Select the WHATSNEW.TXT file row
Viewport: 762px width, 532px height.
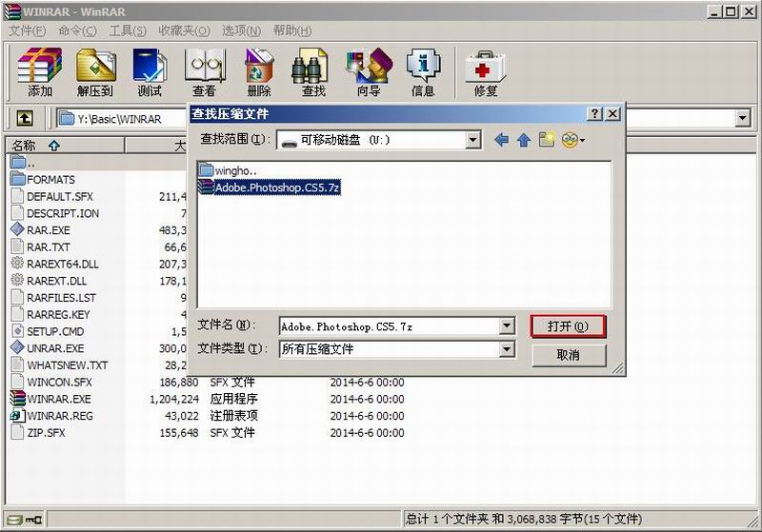[67, 365]
